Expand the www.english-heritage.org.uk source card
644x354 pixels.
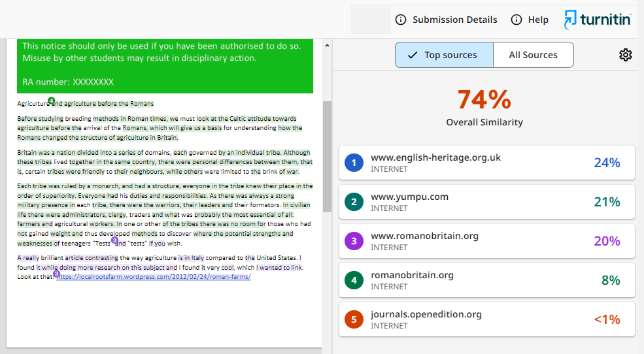pyautogui.click(x=487, y=163)
